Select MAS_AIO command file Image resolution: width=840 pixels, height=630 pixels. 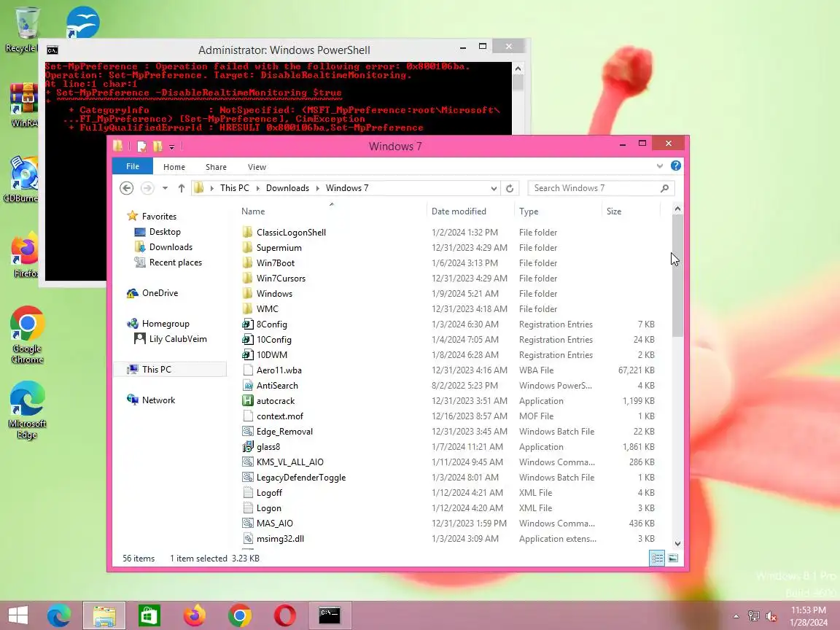[274, 524]
